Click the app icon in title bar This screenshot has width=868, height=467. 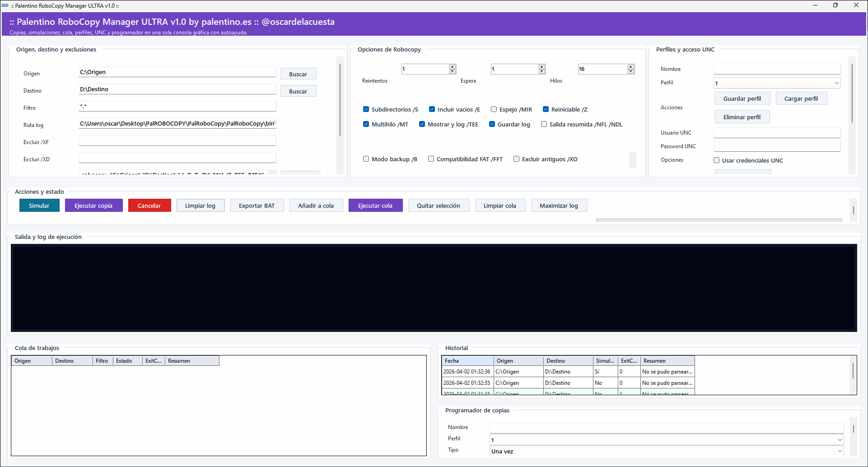(5, 5)
